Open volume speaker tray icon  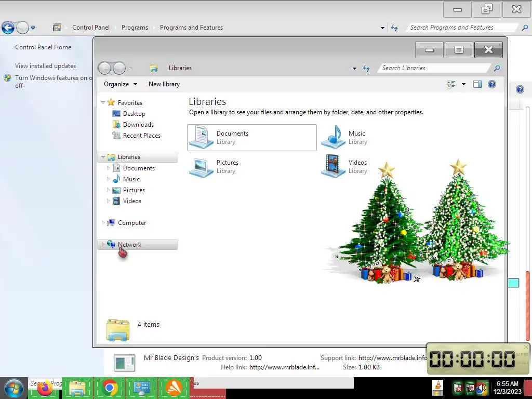481,388
